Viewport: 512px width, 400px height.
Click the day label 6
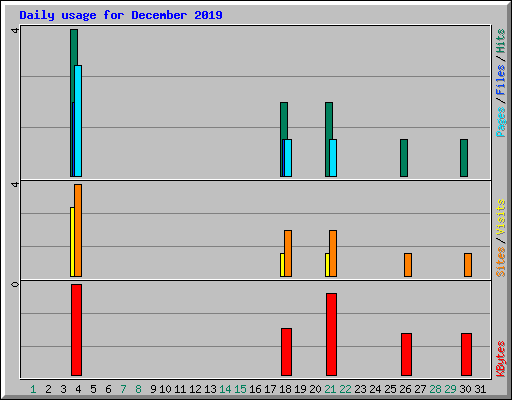(x=108, y=389)
